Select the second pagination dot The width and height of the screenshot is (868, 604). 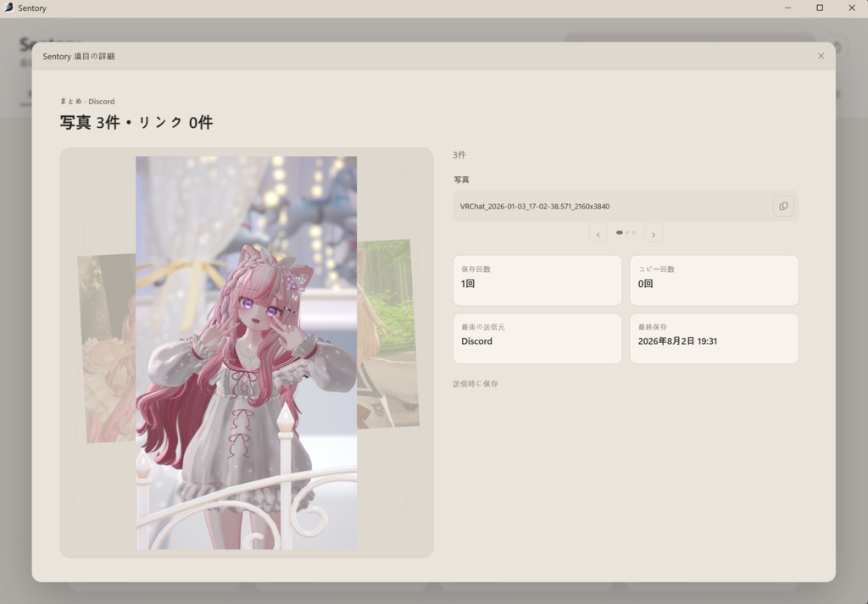click(x=627, y=232)
